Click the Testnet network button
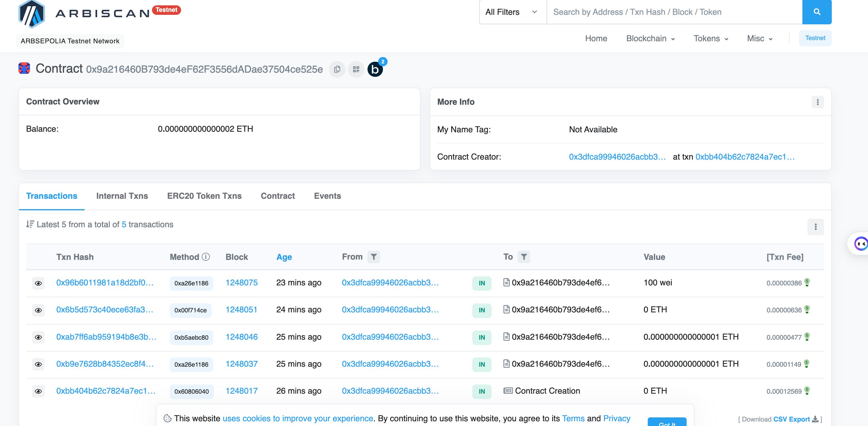This screenshot has height=426, width=868. point(815,38)
